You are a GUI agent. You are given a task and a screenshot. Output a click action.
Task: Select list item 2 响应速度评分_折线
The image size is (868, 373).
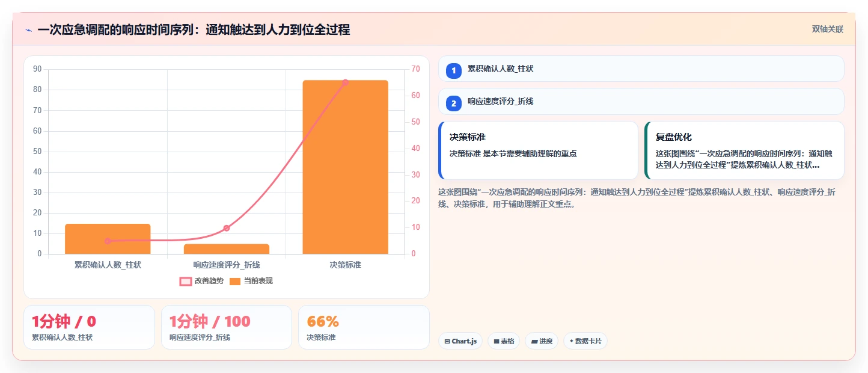pyautogui.click(x=641, y=101)
